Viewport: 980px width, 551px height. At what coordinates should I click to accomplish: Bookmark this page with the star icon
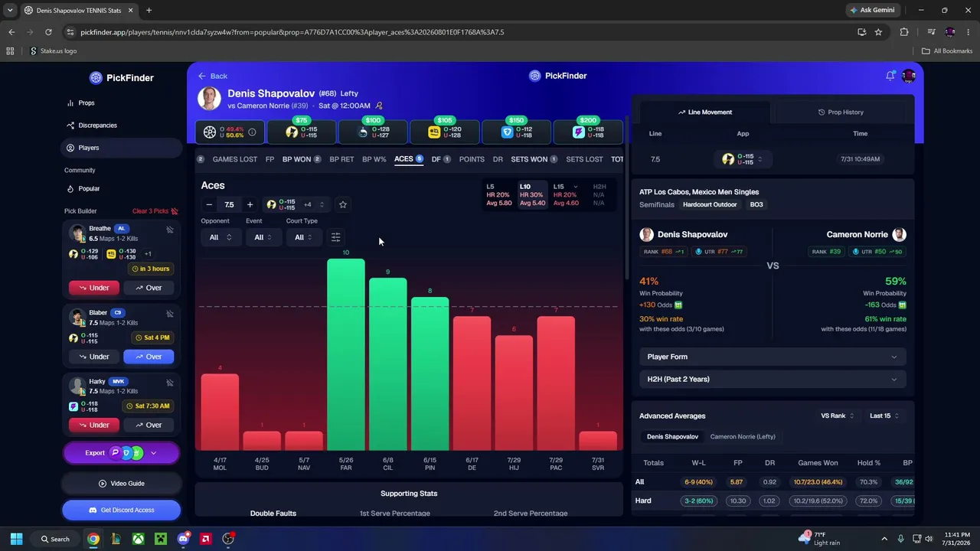878,32
